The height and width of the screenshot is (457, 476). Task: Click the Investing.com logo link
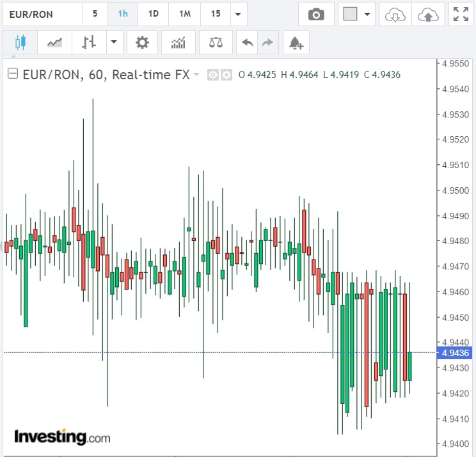(62, 437)
